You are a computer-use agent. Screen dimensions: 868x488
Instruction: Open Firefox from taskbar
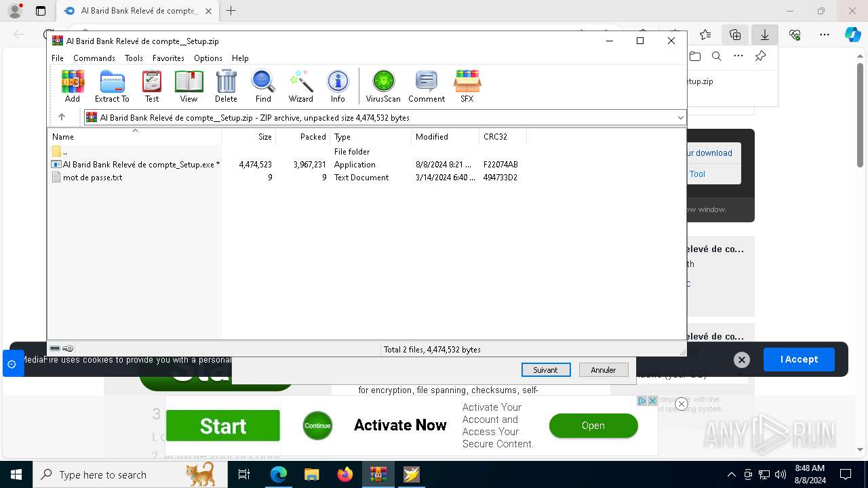pyautogui.click(x=345, y=474)
